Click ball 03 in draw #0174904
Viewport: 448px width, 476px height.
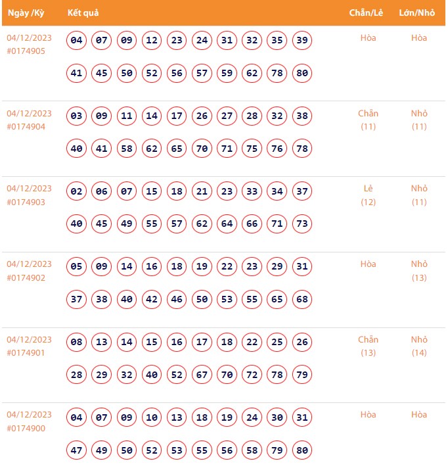(77, 116)
